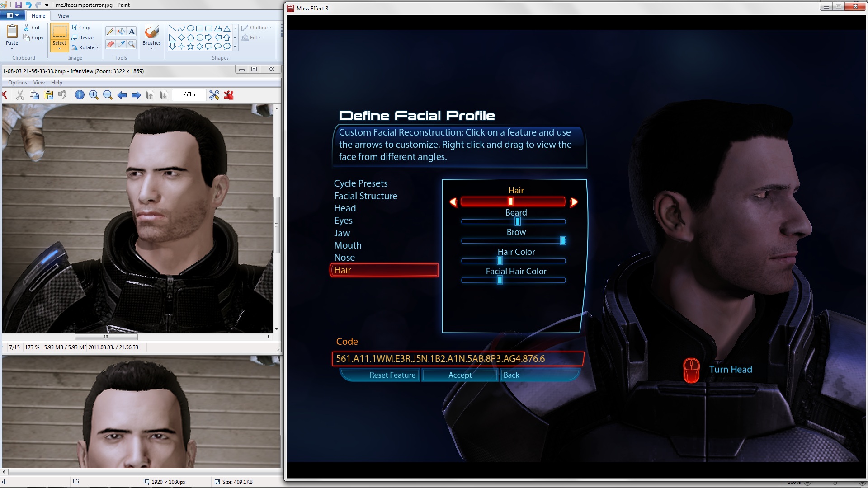This screenshot has width=868, height=488.
Task: Click the face Code input field
Action: tap(458, 359)
